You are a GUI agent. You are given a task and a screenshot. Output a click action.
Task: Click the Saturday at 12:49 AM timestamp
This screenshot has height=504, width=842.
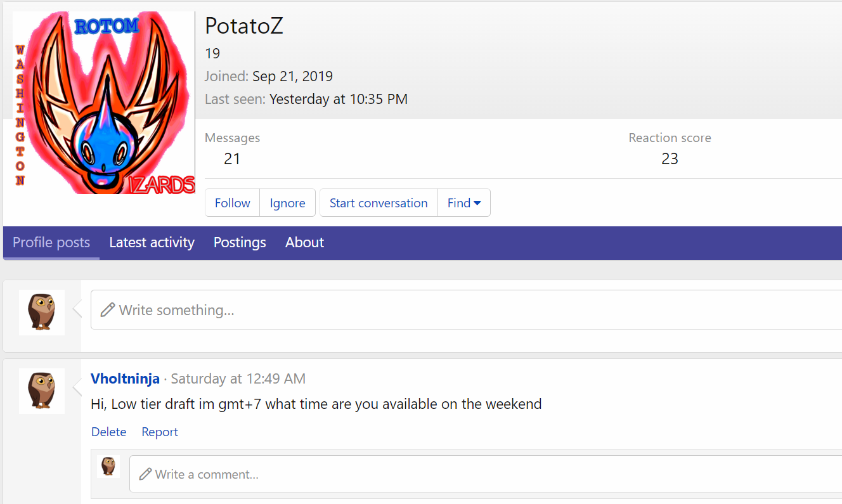238,378
